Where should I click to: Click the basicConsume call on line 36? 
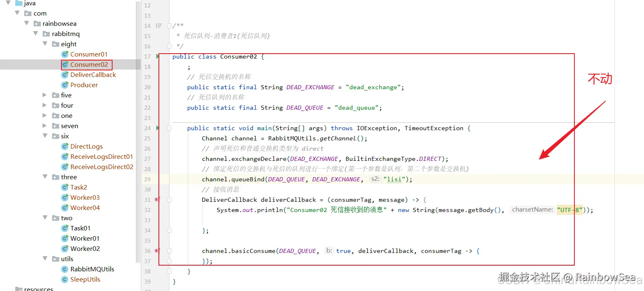(253, 251)
